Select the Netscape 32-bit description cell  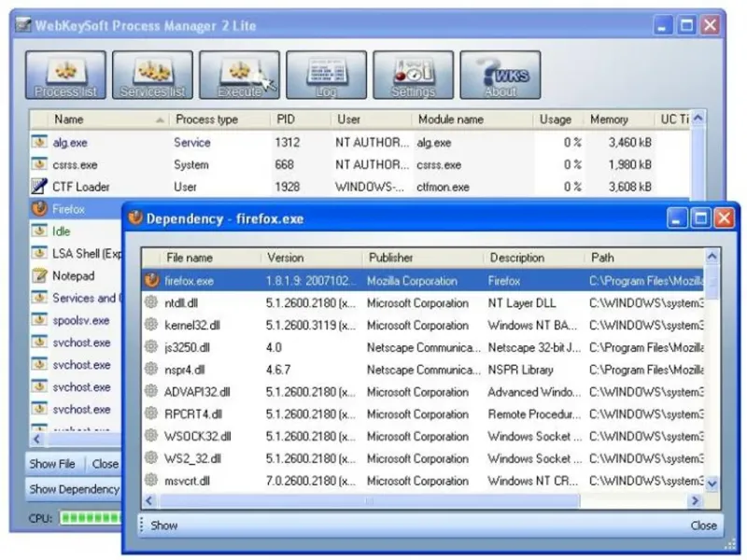coord(534,347)
